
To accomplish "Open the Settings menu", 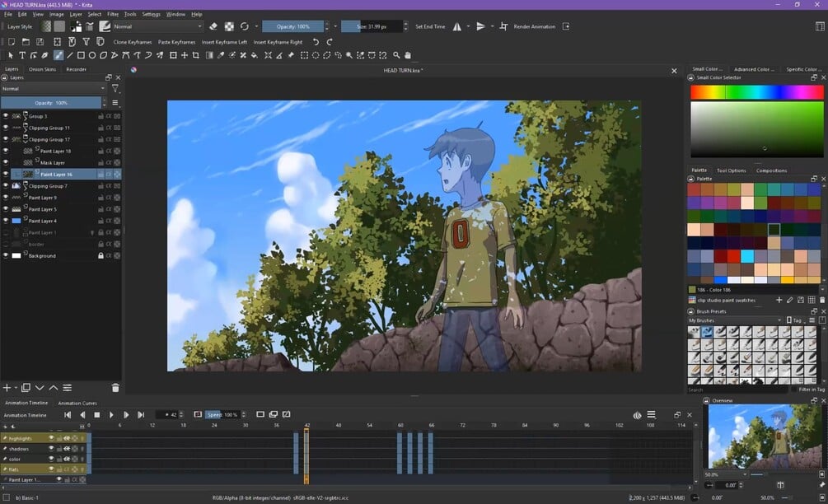I will (x=151, y=14).
